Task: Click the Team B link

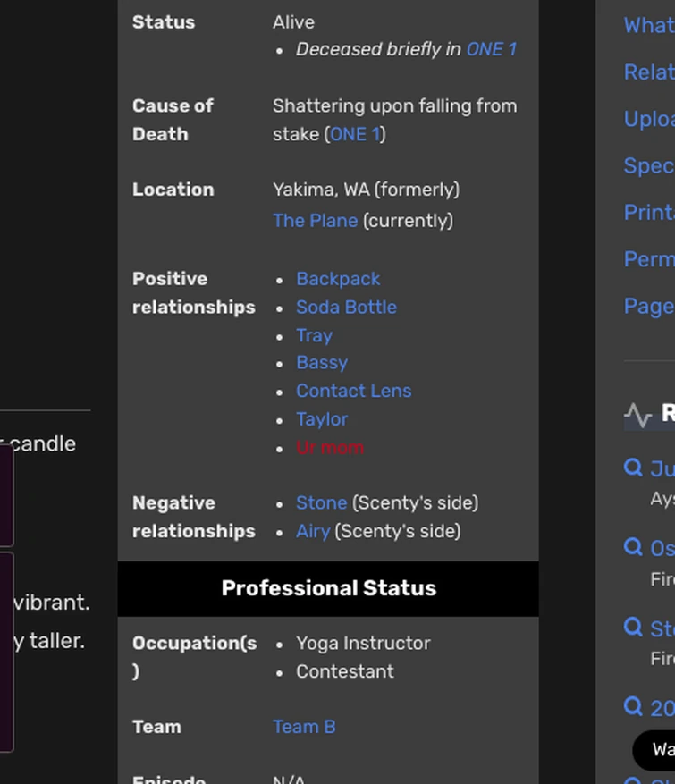Action: point(304,727)
